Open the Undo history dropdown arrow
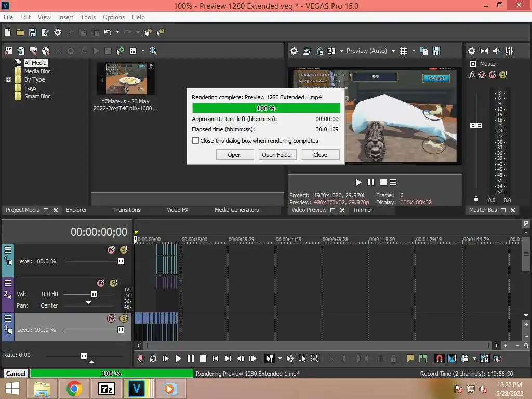Image resolution: width=532 pixels, height=399 pixels. tap(117, 32)
